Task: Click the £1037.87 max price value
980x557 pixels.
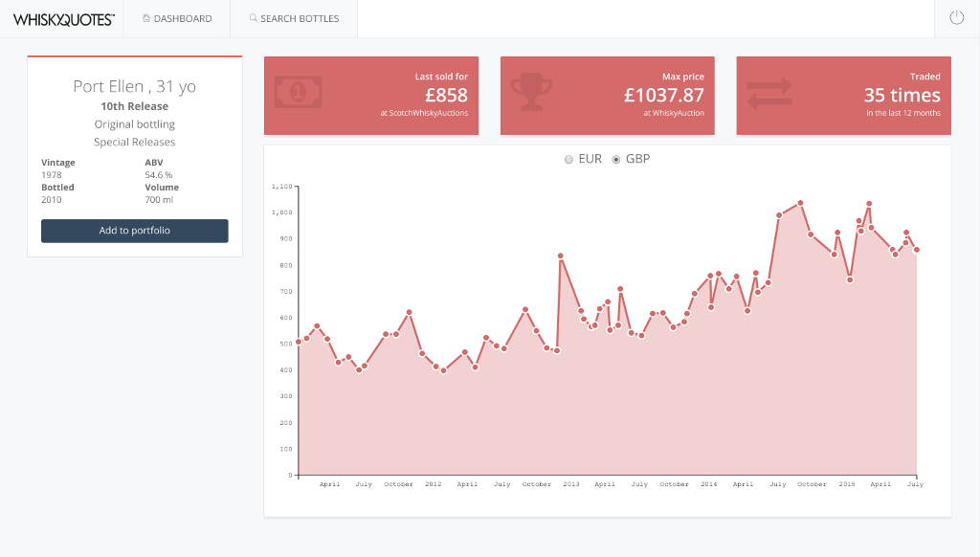Action: [663, 95]
